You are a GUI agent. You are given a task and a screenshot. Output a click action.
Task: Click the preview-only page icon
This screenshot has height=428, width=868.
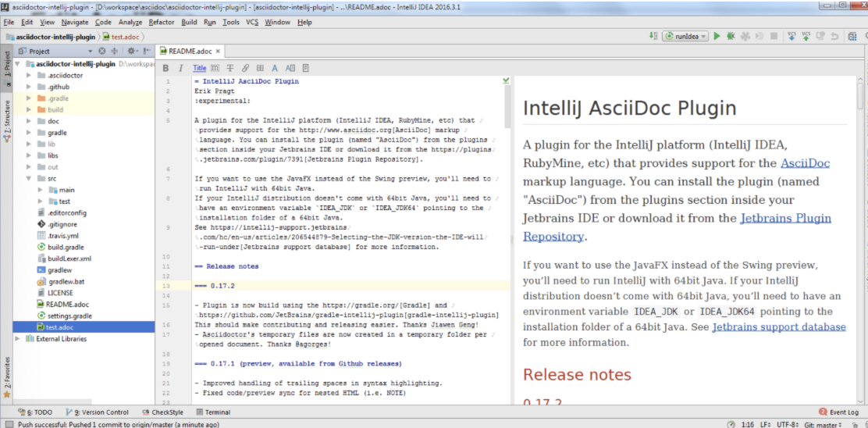coord(305,69)
